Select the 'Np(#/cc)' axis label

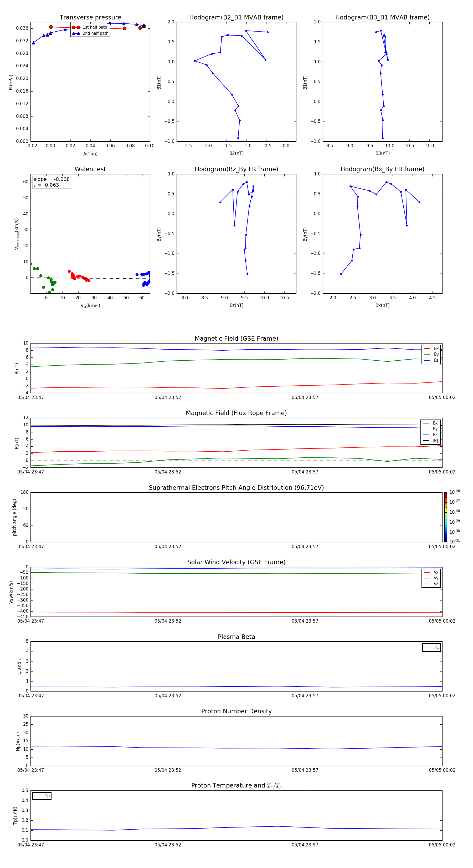pos(18,741)
